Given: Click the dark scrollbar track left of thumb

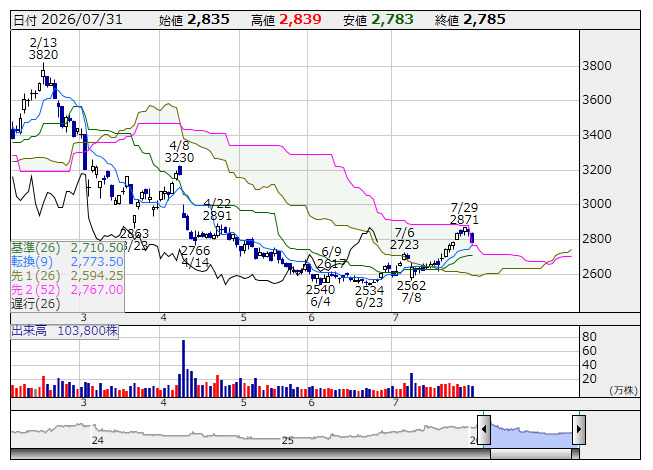Looking at the screenshot, I should pos(250,453).
